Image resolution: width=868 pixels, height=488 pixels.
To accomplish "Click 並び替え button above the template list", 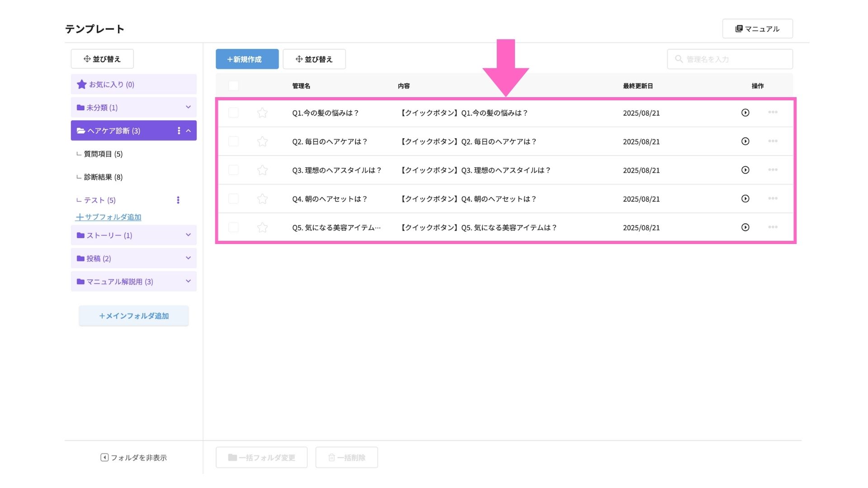I will point(314,59).
